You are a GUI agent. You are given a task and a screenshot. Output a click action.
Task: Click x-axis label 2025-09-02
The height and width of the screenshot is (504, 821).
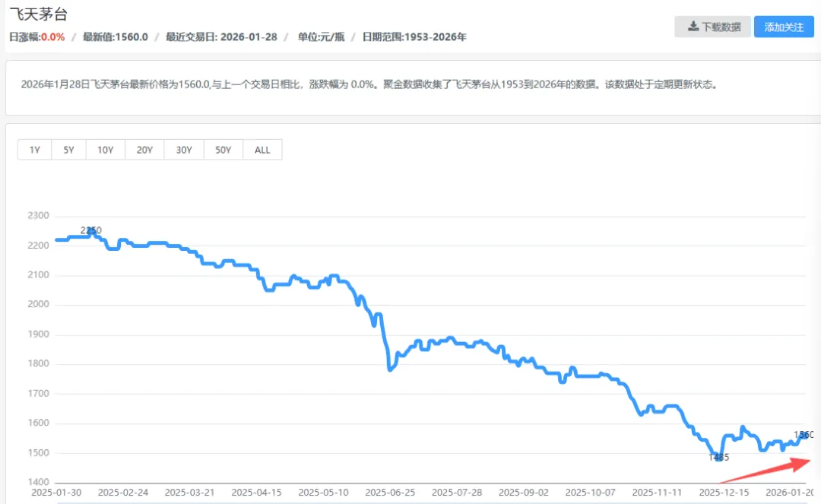pos(524,493)
